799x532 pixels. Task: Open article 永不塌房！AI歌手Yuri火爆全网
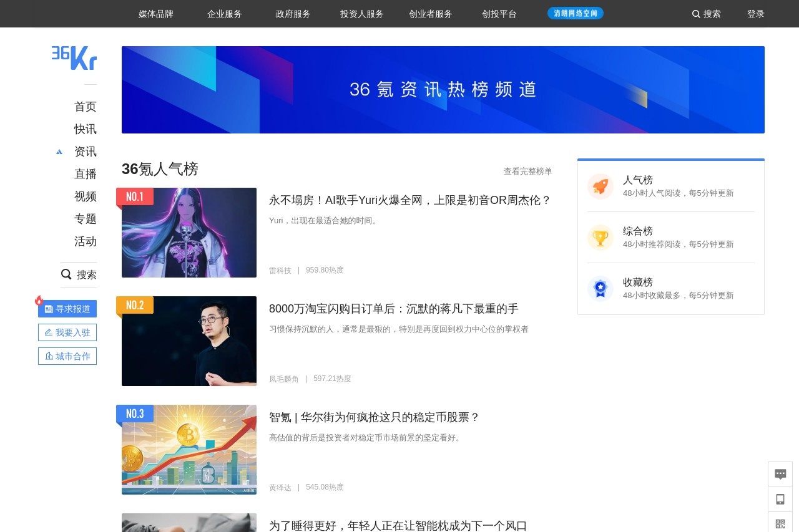pyautogui.click(x=410, y=200)
